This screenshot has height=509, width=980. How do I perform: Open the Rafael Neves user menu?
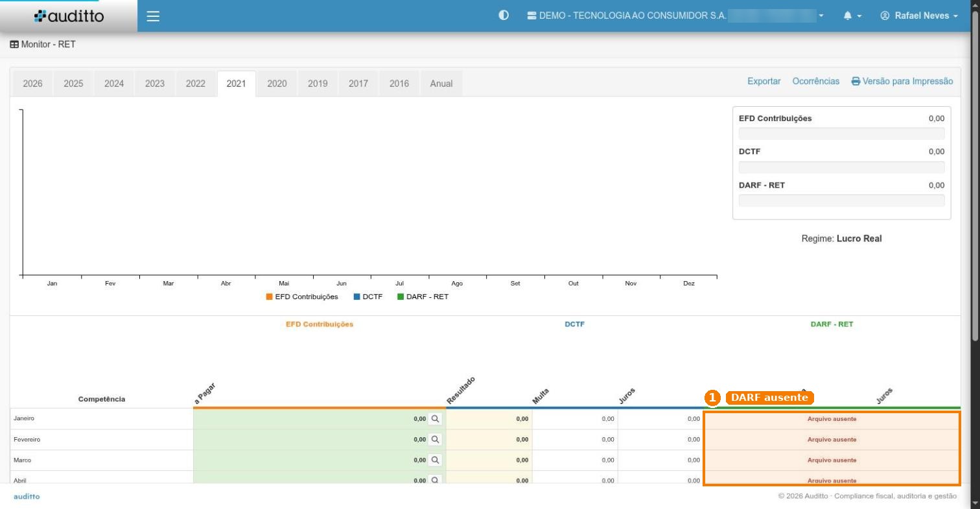tap(919, 16)
